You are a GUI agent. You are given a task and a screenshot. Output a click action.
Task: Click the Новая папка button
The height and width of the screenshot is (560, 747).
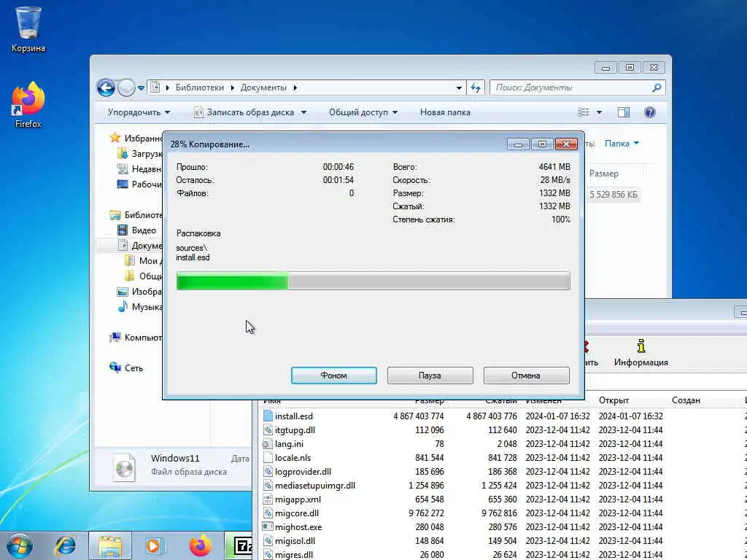tap(445, 112)
